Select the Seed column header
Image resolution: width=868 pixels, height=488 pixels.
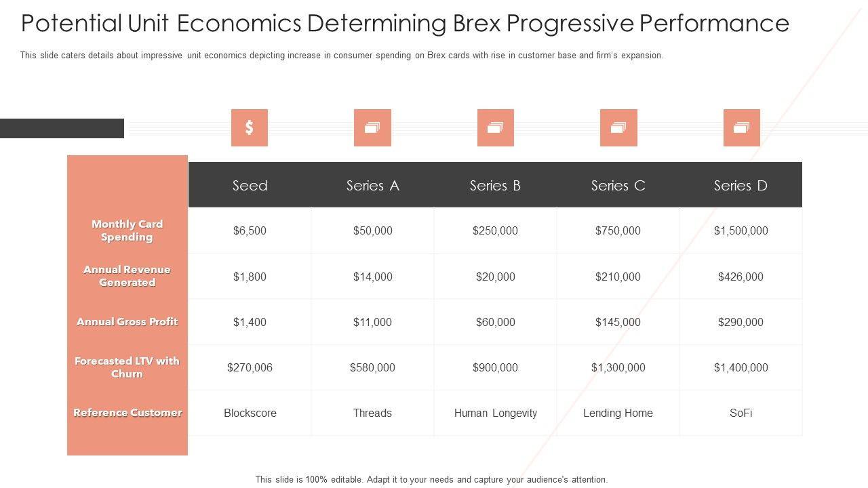pyautogui.click(x=250, y=185)
